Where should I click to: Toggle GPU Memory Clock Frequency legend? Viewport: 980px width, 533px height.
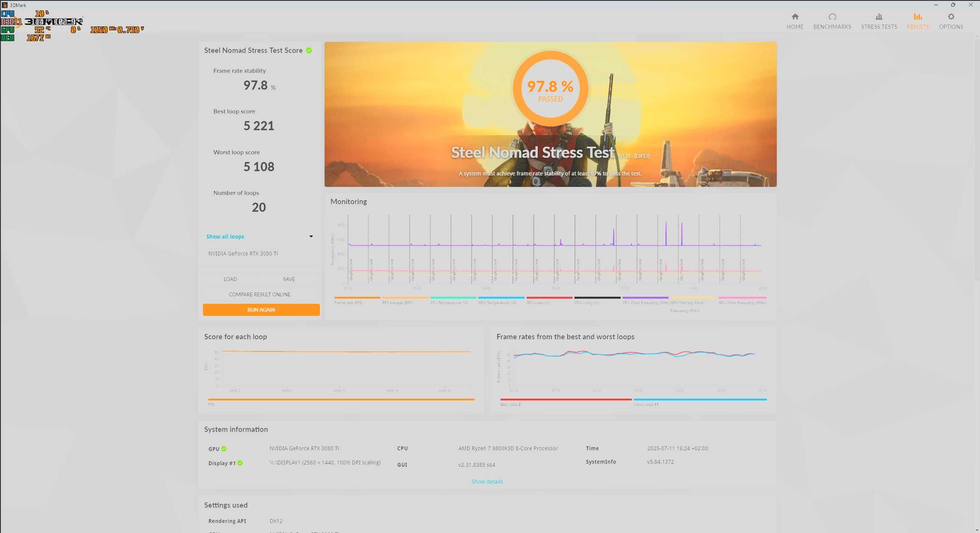pos(693,304)
